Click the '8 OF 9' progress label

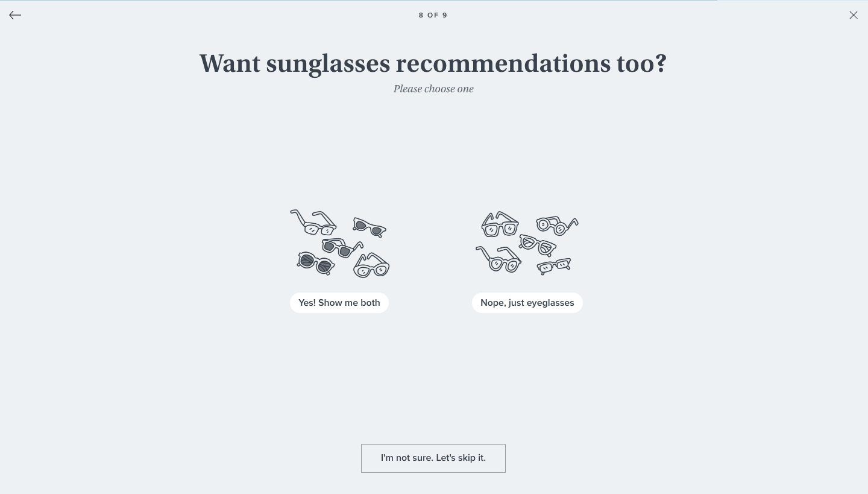(x=433, y=15)
